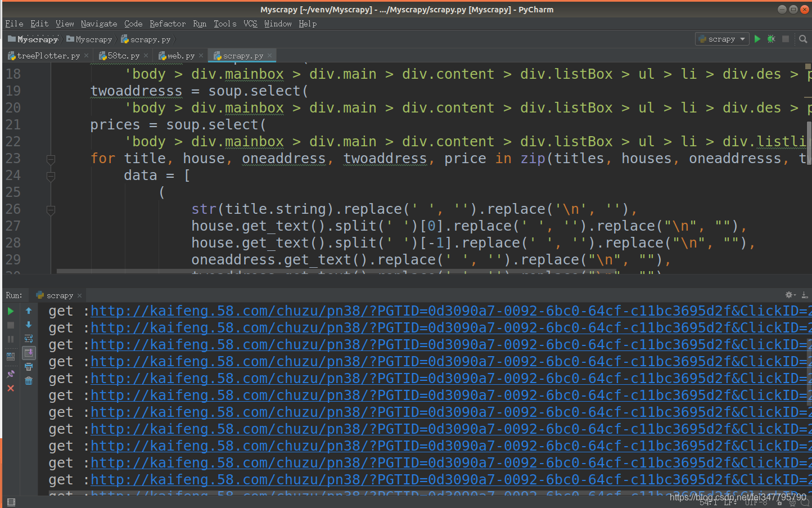Screen dimensions: 812x508
Task: Close the web.py tab
Action: (x=201, y=55)
